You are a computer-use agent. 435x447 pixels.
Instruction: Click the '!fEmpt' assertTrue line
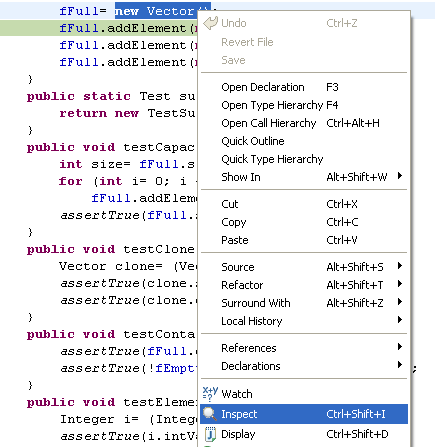click(128, 368)
